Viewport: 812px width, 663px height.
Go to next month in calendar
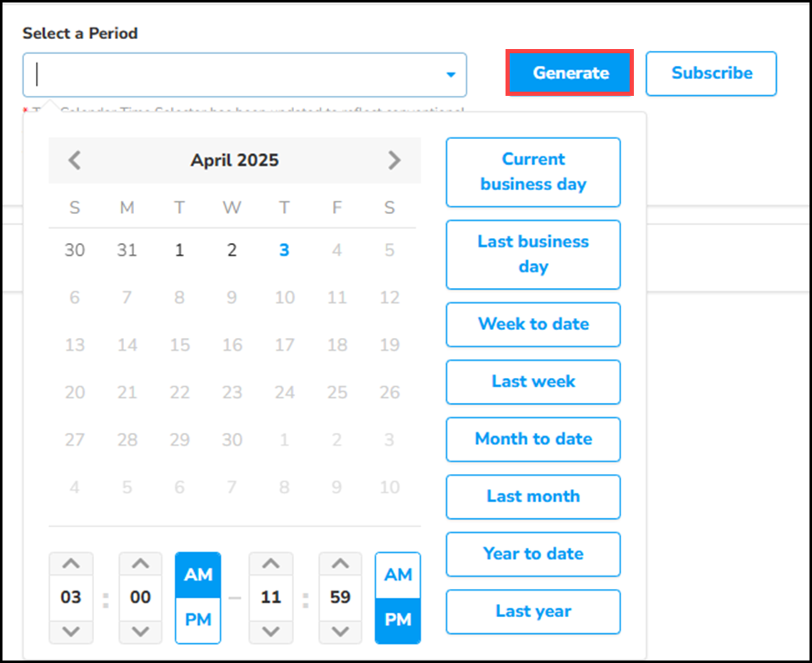coord(394,160)
